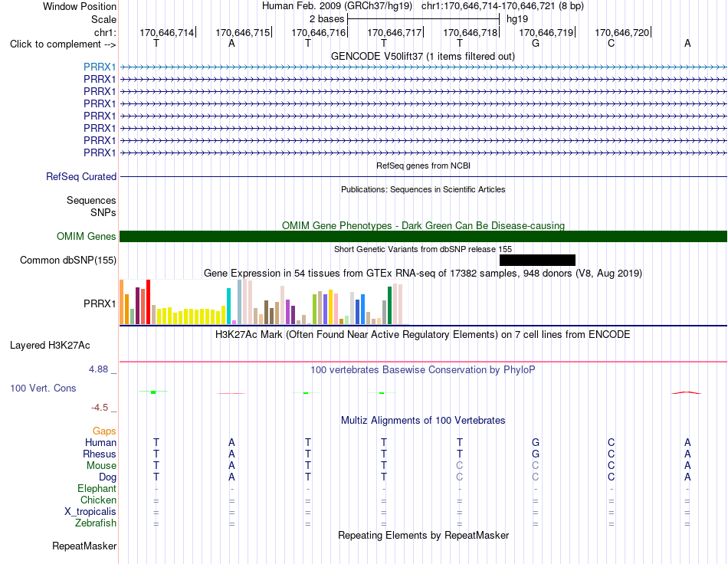Click the black dbSNP variant block
The height and width of the screenshot is (564, 728).
537,260
